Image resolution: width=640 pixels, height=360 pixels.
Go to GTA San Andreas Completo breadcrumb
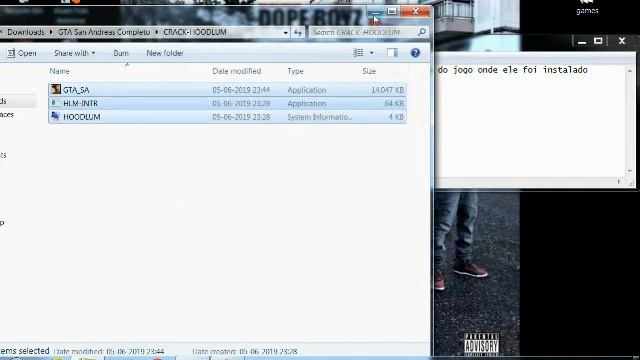coord(104,32)
